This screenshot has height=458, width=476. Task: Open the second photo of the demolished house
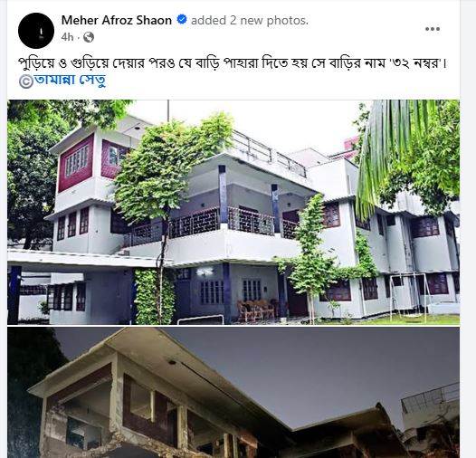233,393
